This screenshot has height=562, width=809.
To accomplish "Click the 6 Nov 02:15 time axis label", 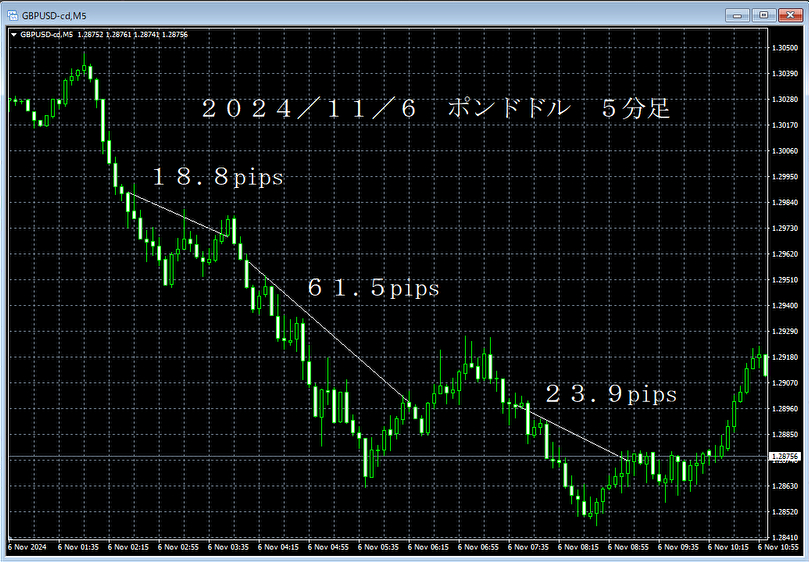I will click(x=128, y=547).
